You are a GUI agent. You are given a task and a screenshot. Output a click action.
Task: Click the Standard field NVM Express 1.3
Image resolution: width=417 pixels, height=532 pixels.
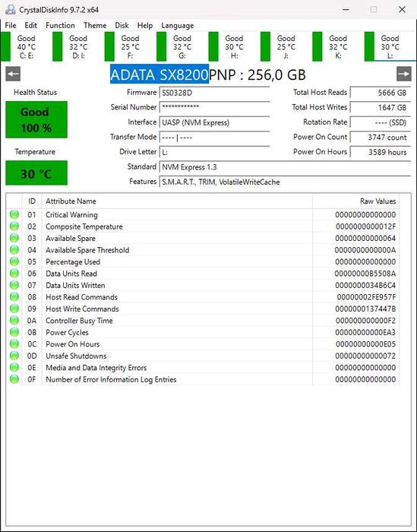285,167
